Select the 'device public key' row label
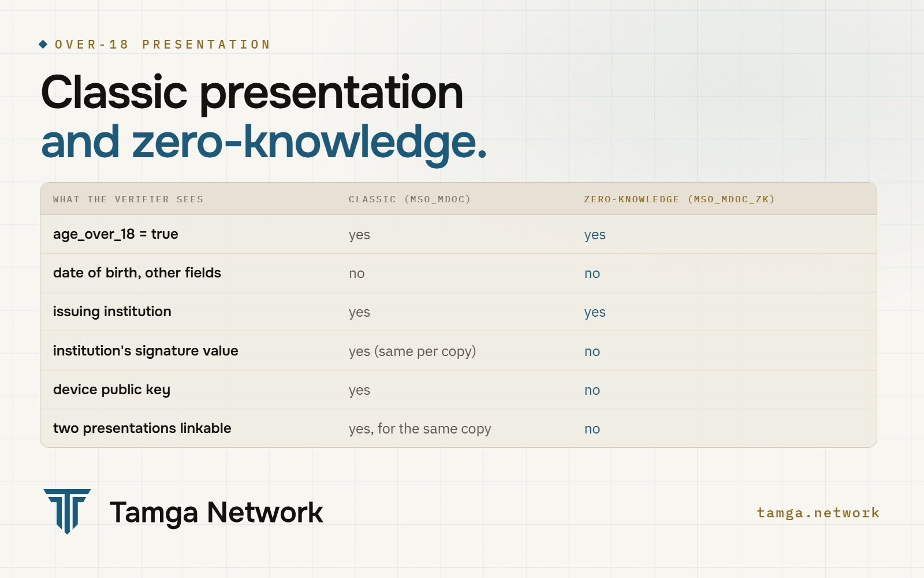This screenshot has width=924, height=578. (111, 390)
